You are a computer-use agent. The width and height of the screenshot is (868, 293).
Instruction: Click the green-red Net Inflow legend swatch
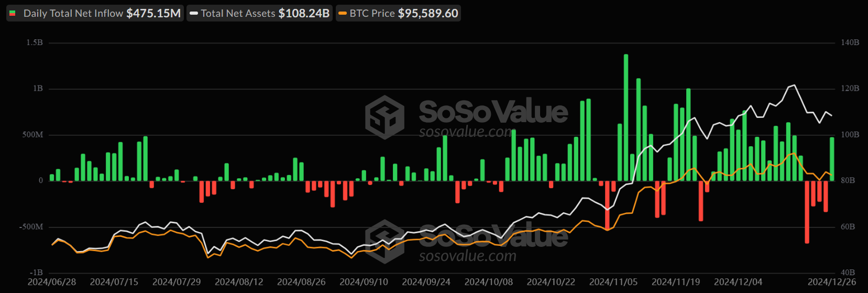click(13, 14)
